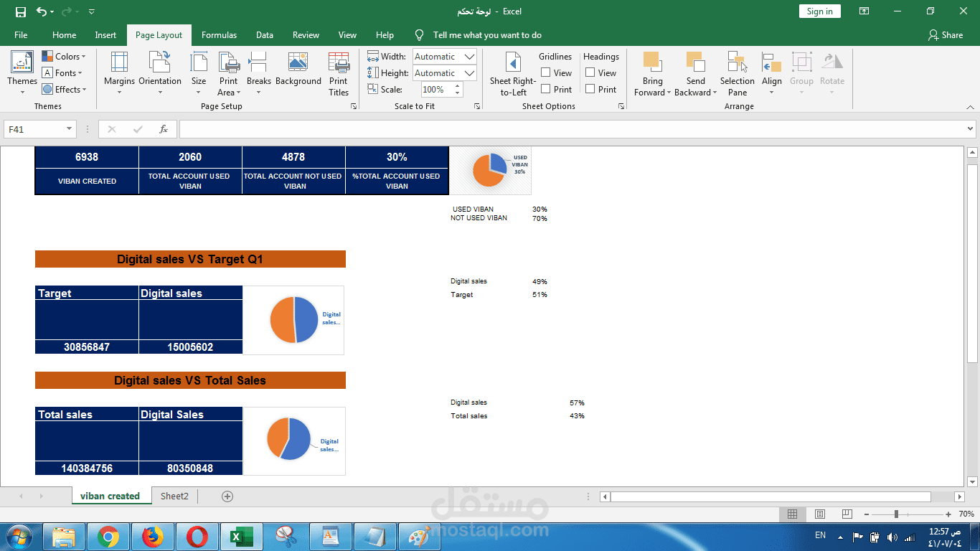Screen dimensions: 980x551
Task: Switch to Page Break Preview icon
Action: click(x=847, y=514)
